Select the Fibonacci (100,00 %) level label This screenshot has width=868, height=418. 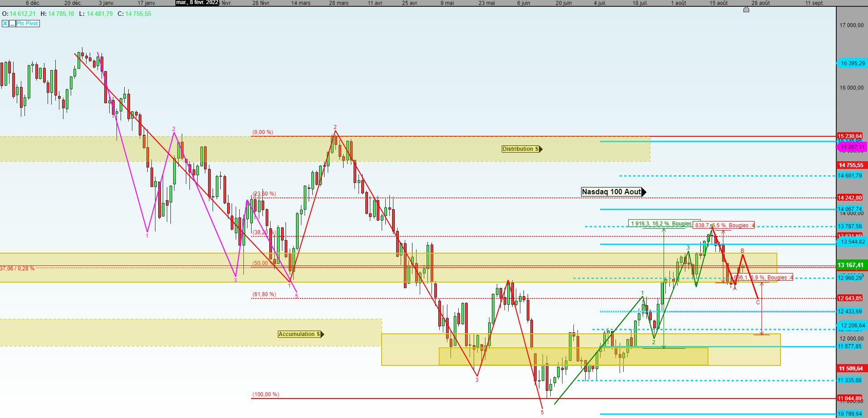[x=266, y=394]
